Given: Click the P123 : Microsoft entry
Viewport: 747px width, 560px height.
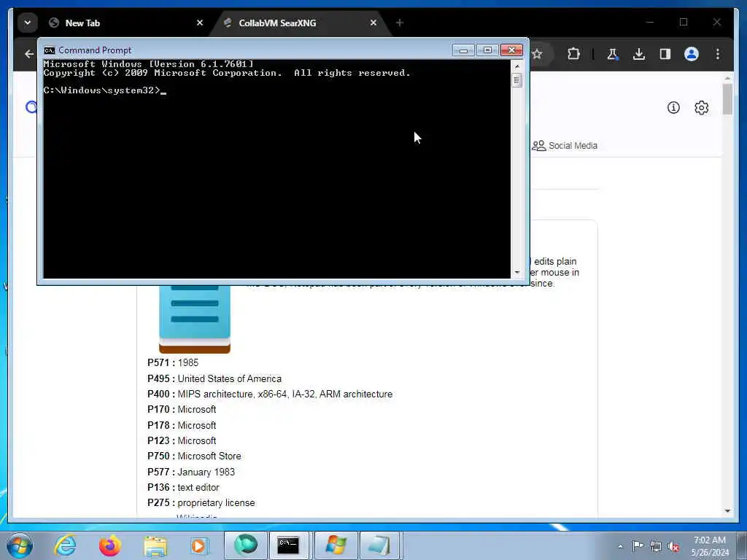Looking at the screenshot, I should [182, 441].
